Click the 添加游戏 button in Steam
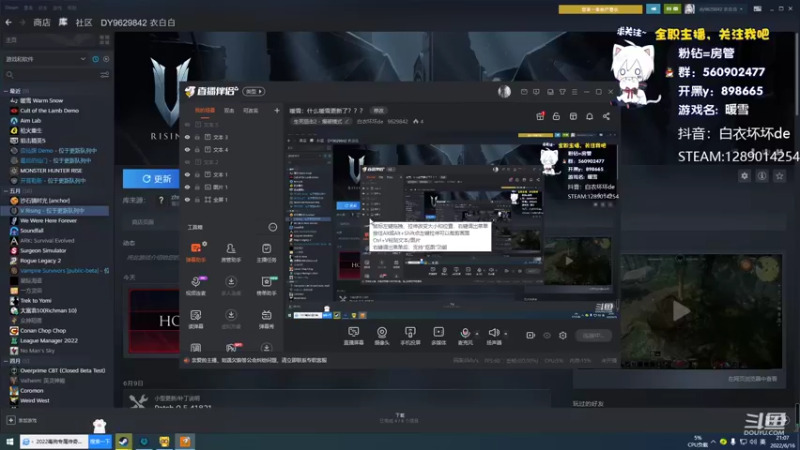800x450 pixels. click(22, 420)
